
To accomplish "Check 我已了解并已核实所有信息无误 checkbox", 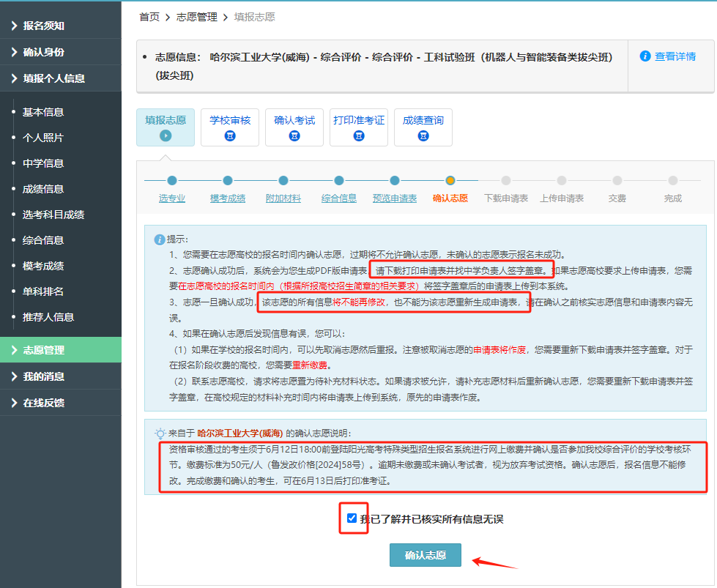I will (x=352, y=518).
